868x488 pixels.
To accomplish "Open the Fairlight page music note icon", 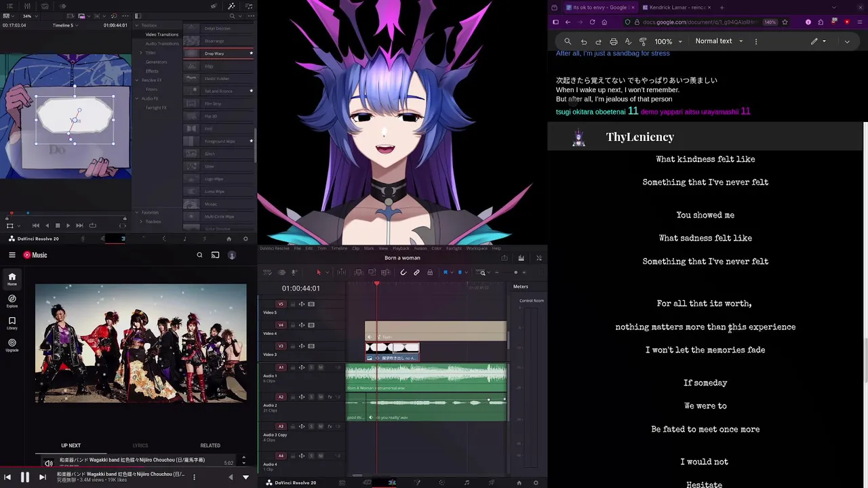I will (x=467, y=483).
